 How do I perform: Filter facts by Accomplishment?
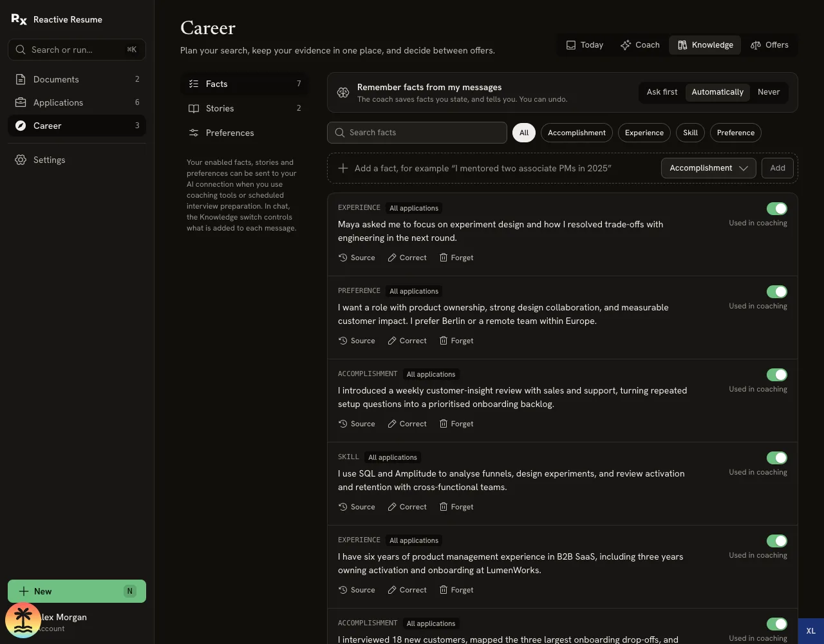[x=577, y=133]
